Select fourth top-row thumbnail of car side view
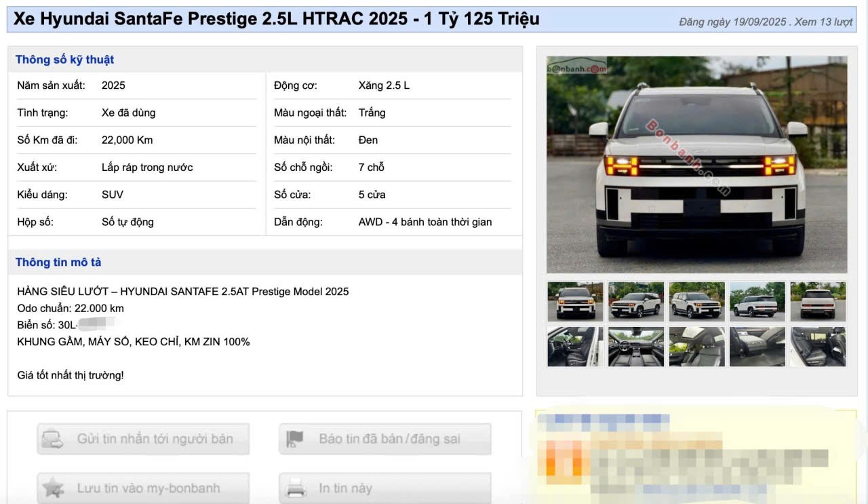The image size is (868, 504). point(757,301)
